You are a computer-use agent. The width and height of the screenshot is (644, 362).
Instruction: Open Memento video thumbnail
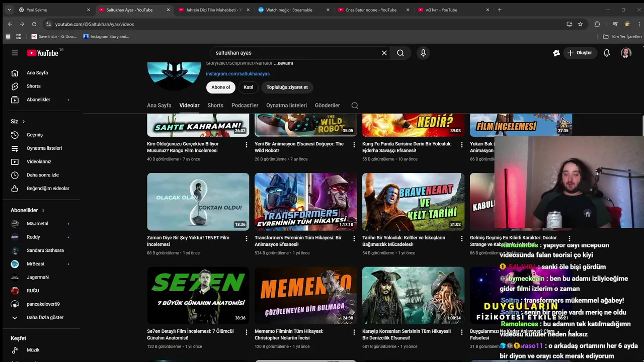pos(306,296)
